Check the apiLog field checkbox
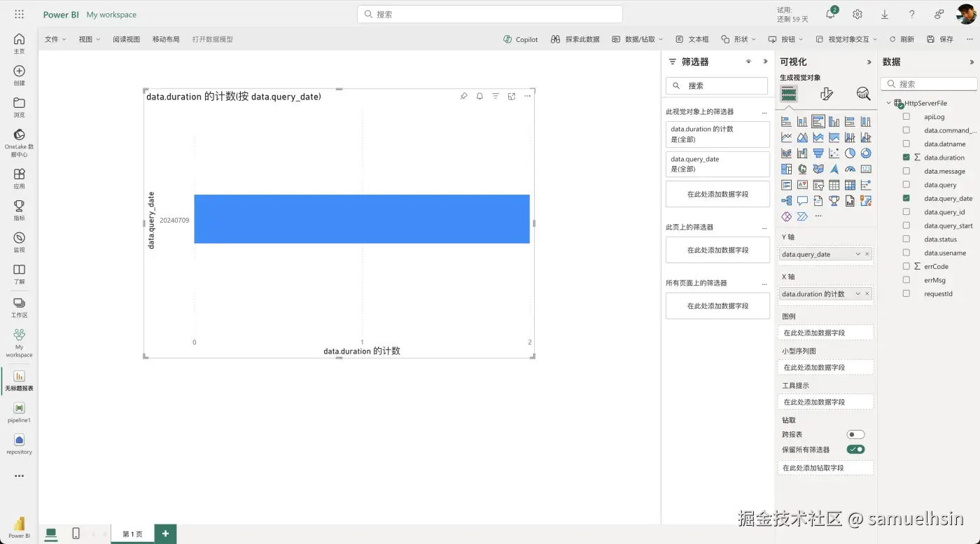Image resolution: width=980 pixels, height=544 pixels. click(x=906, y=117)
